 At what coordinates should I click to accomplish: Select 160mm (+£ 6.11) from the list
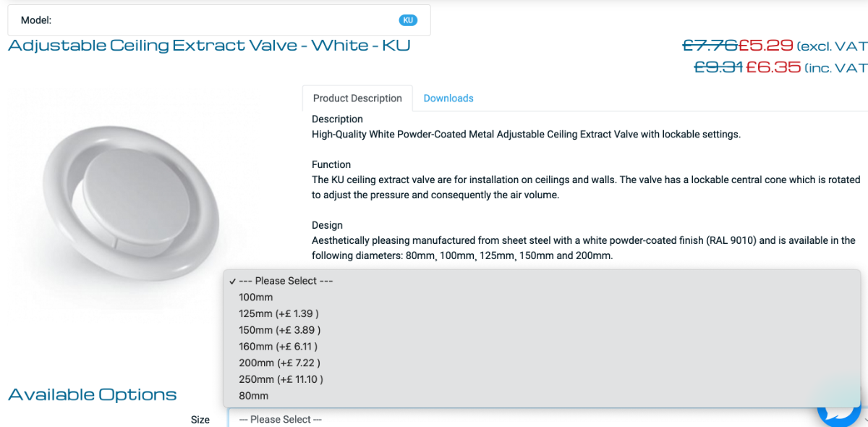pyautogui.click(x=278, y=347)
